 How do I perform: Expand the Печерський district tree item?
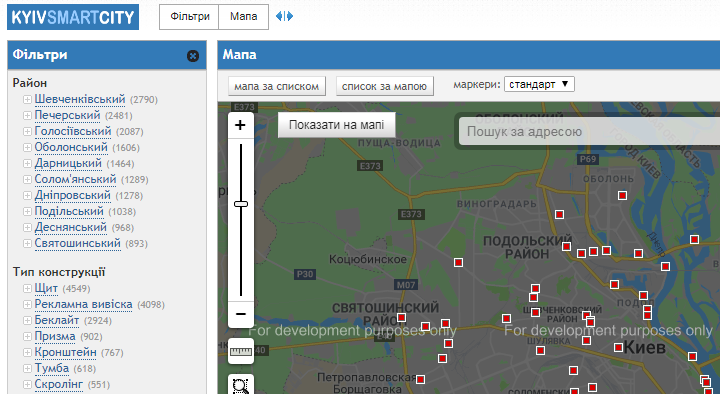tap(27, 115)
